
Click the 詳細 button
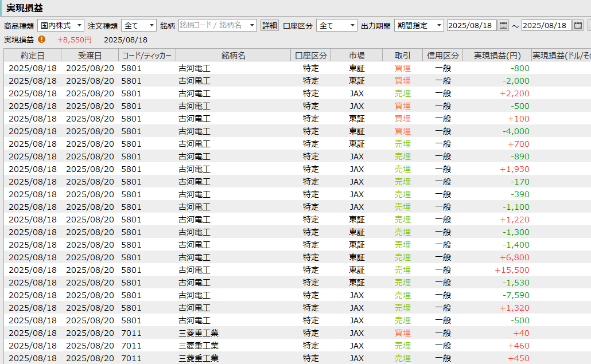pos(270,26)
